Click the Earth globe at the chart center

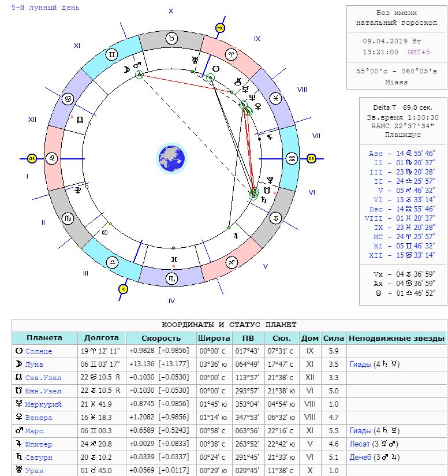(x=171, y=158)
